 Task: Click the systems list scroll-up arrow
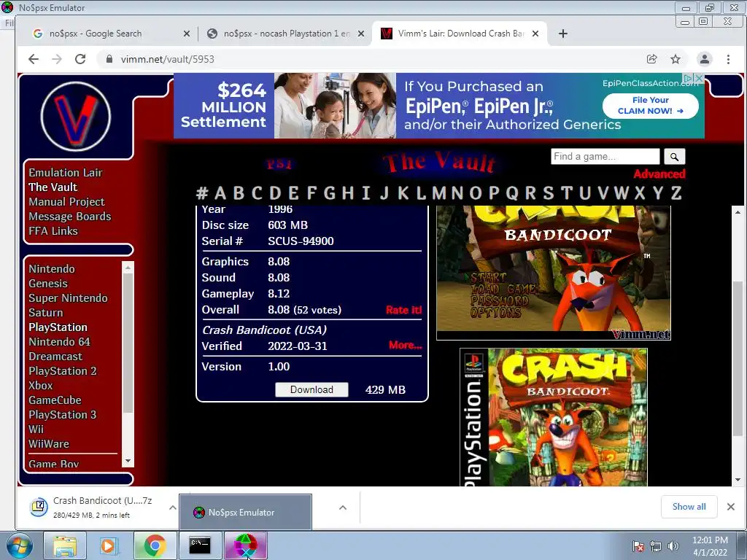[x=128, y=268]
